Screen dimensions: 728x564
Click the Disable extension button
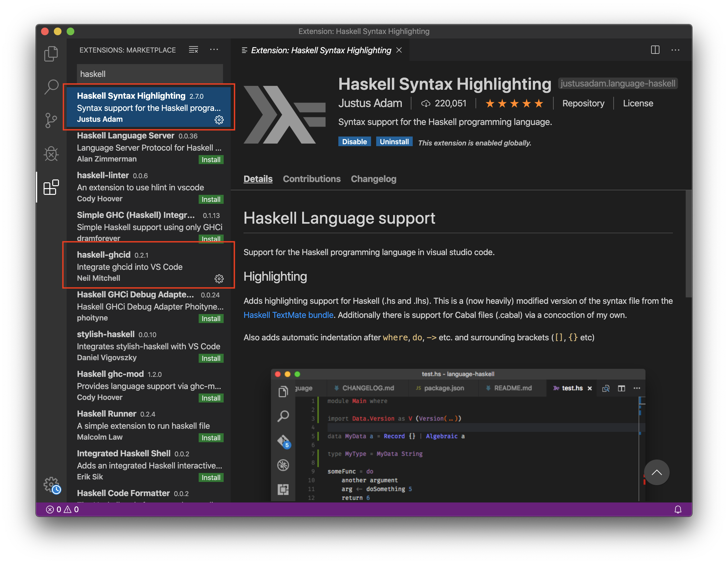pos(354,142)
